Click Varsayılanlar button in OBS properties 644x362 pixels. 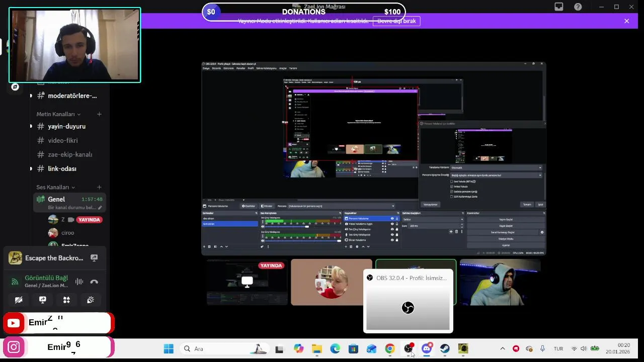(x=430, y=205)
